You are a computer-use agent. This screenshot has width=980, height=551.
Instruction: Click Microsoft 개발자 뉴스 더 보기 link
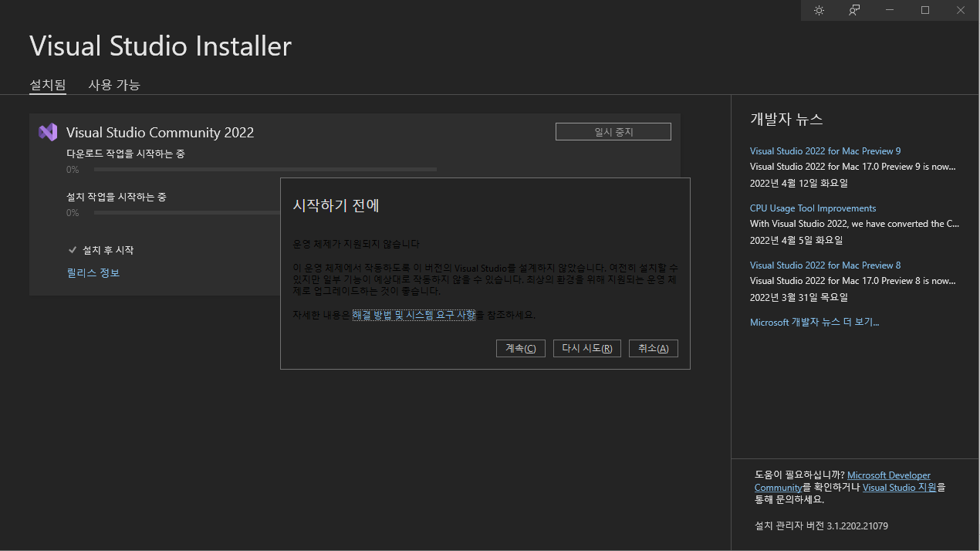(x=814, y=323)
